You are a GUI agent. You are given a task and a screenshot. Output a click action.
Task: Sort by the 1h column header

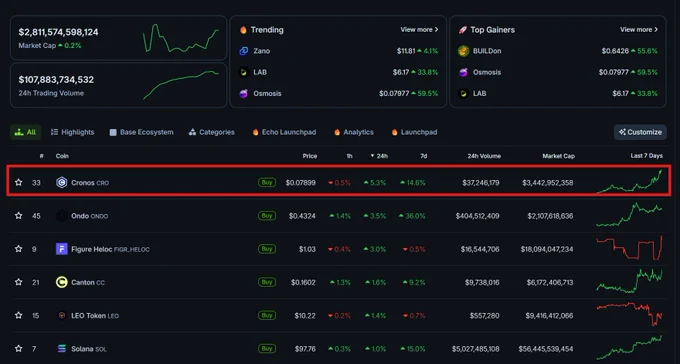click(349, 156)
